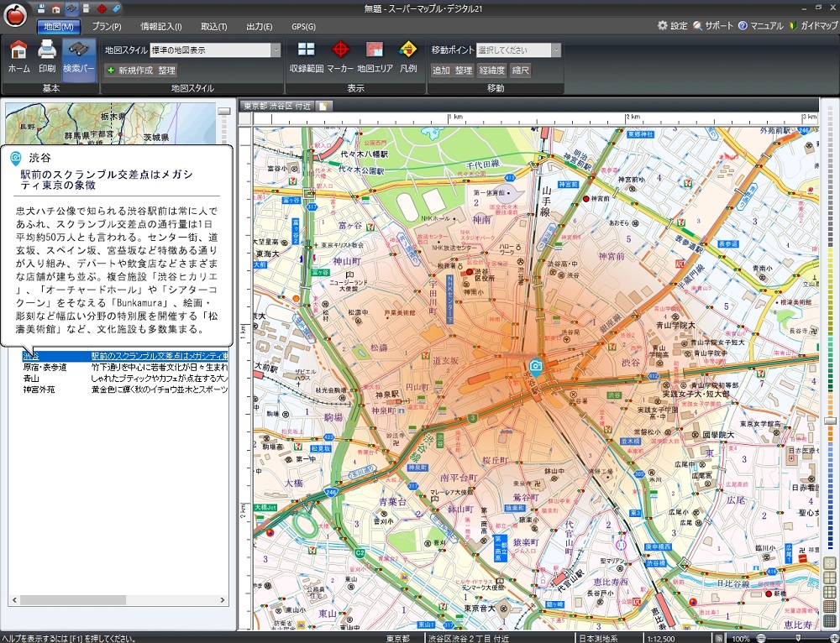Click the feed icon in status bar
The height and width of the screenshot is (643, 840).
point(718,638)
